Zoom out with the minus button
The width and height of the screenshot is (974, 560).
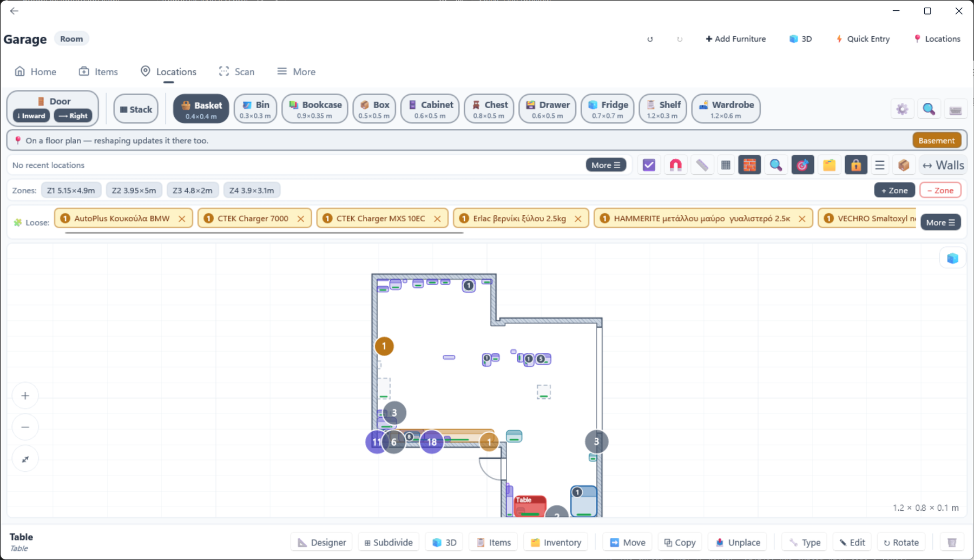click(25, 427)
